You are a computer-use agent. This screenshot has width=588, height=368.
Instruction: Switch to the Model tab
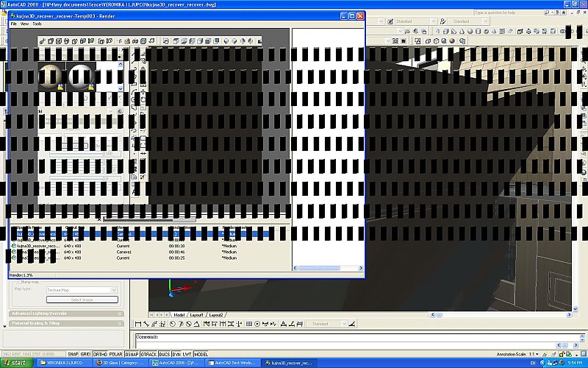pos(179,315)
